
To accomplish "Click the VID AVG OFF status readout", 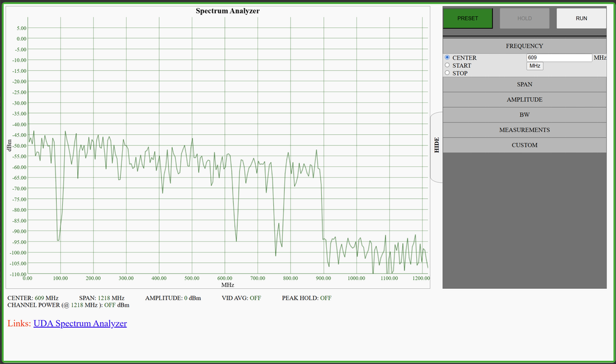I will point(255,298).
